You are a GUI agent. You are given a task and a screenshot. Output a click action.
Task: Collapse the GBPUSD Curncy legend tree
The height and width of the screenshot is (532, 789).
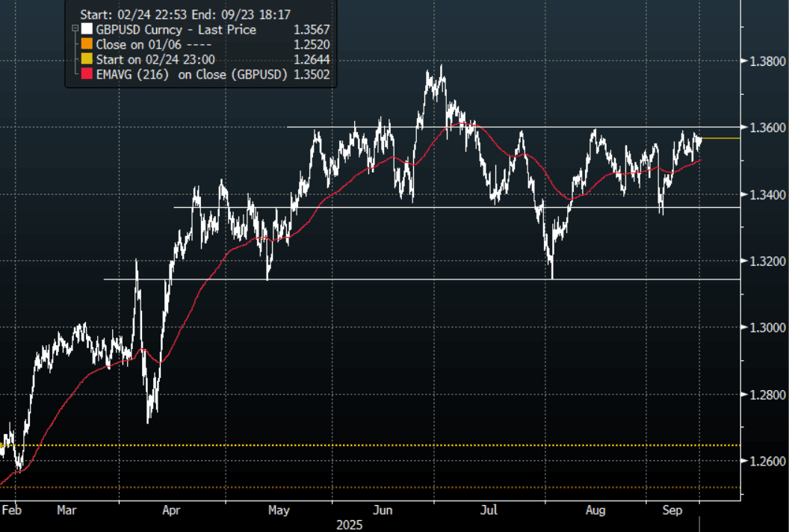point(75,29)
